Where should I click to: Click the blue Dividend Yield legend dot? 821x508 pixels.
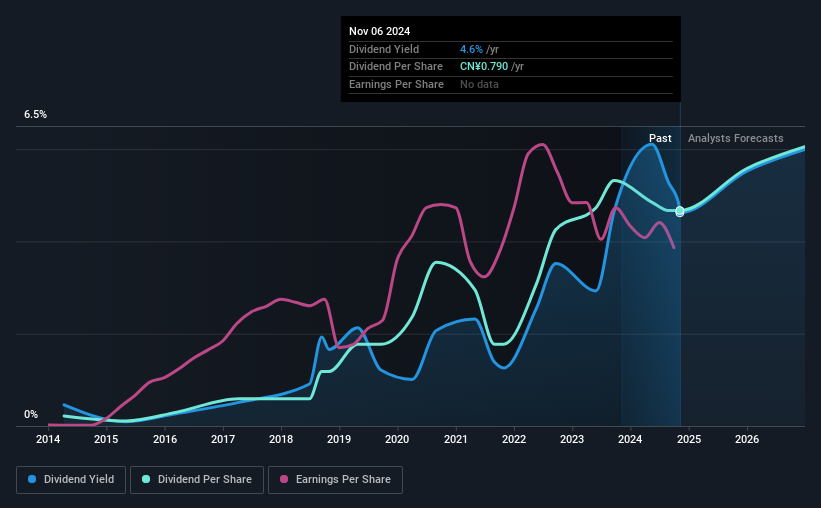(x=32, y=479)
